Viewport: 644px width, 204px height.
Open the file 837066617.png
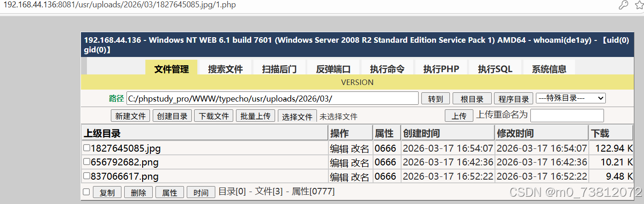(x=124, y=176)
